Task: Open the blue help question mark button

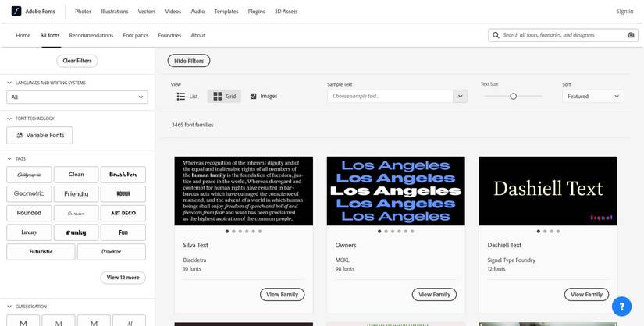Action: [x=622, y=307]
